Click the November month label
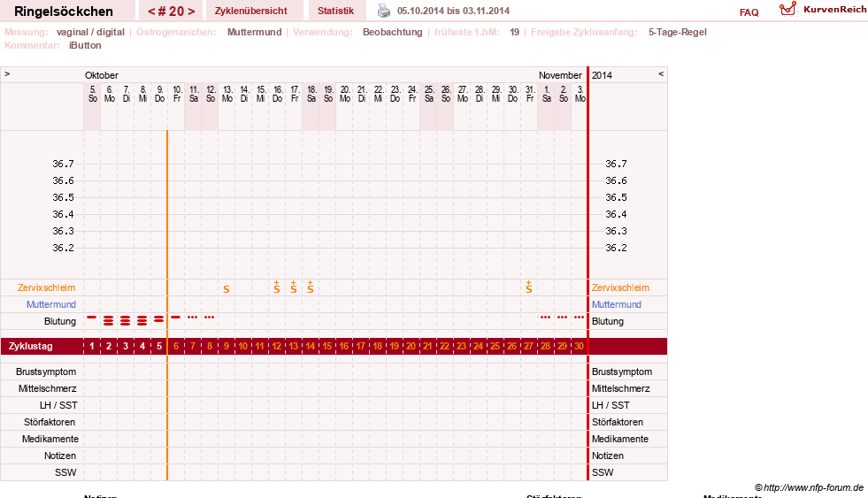The width and height of the screenshot is (868, 498). 560,75
